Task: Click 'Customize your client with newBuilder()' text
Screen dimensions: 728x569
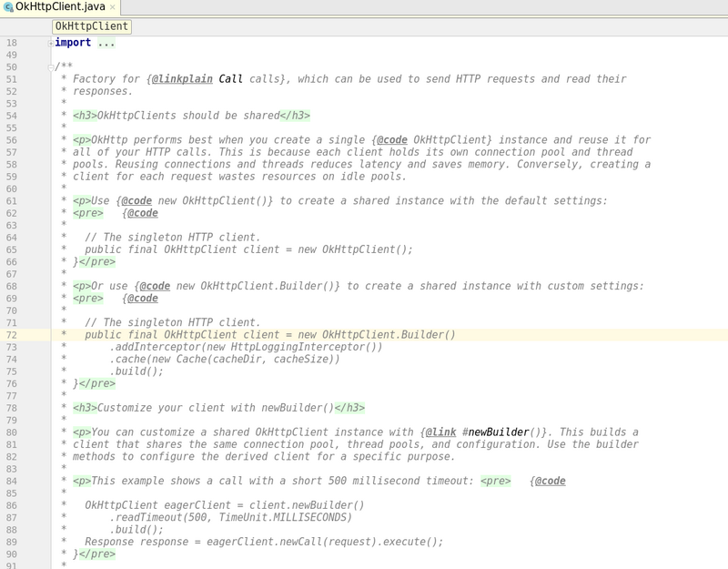Action: click(x=216, y=408)
